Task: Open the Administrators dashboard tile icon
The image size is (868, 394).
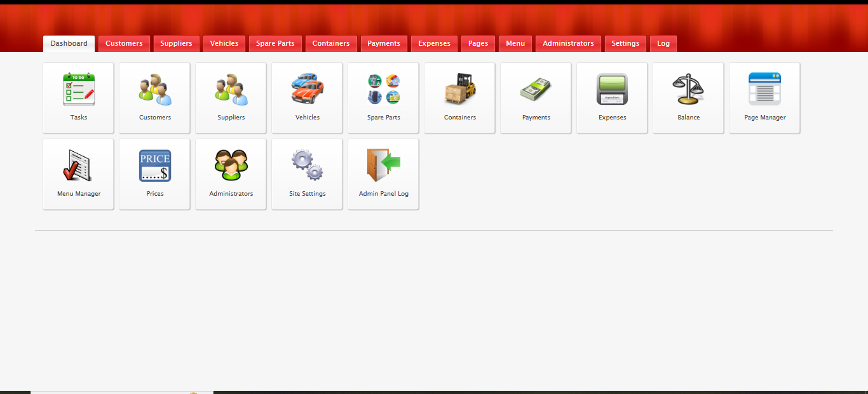Action: [x=231, y=166]
